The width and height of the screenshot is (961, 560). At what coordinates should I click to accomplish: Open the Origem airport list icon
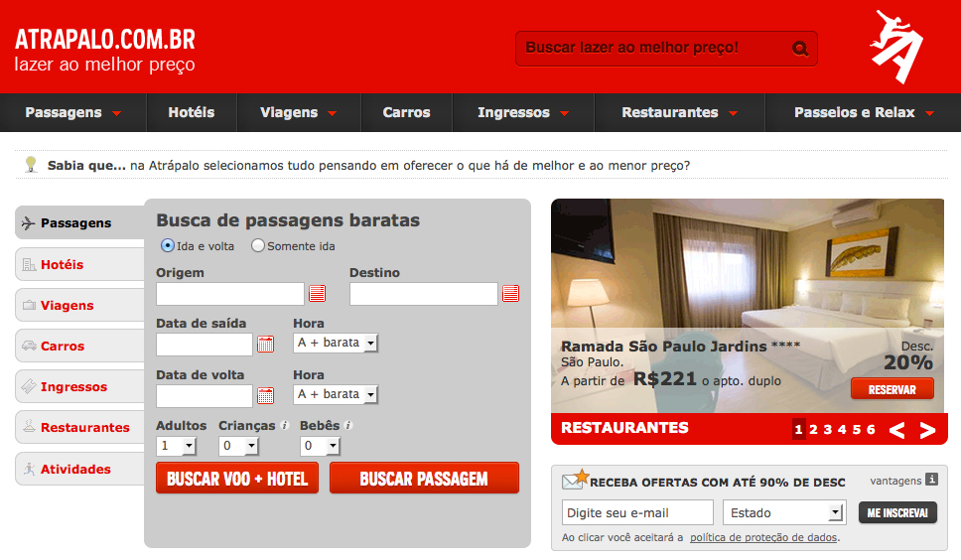coord(317,293)
